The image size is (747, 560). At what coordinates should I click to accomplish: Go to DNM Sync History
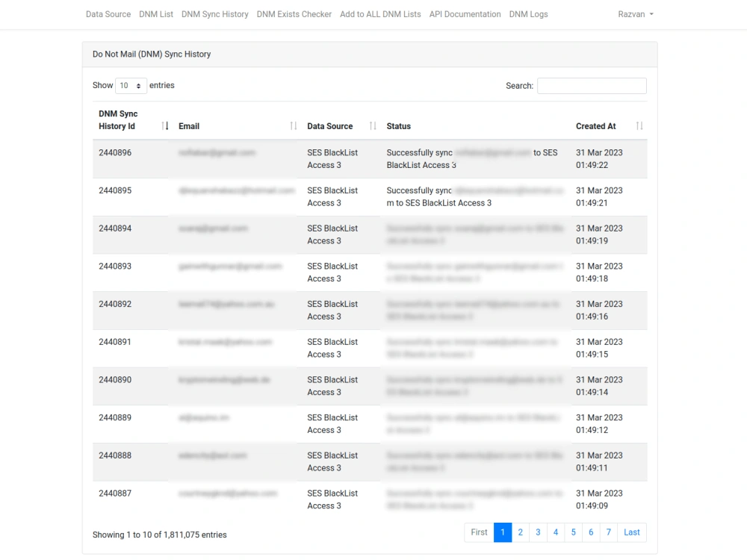point(215,14)
